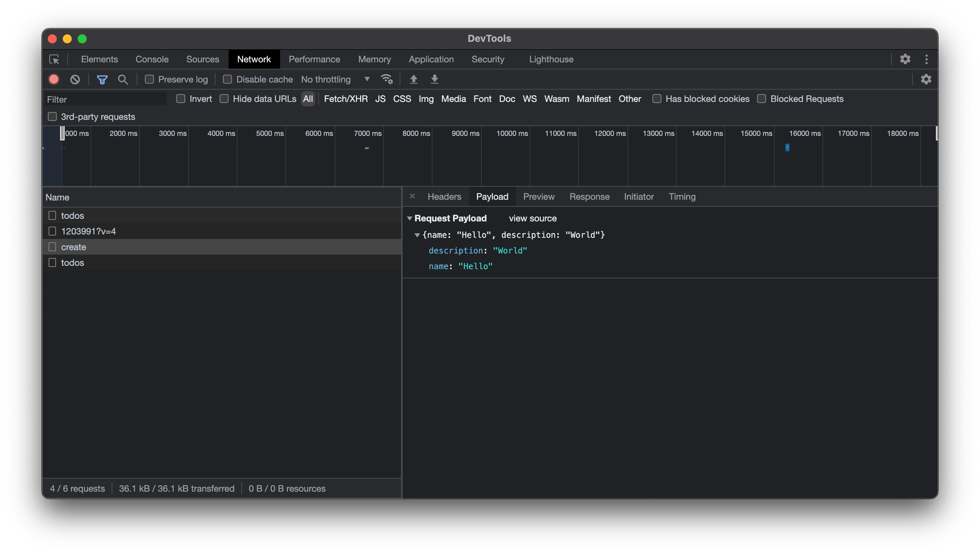Screen dimensions: 980x554
Task: Stop recording network log with red button
Action: [54, 79]
